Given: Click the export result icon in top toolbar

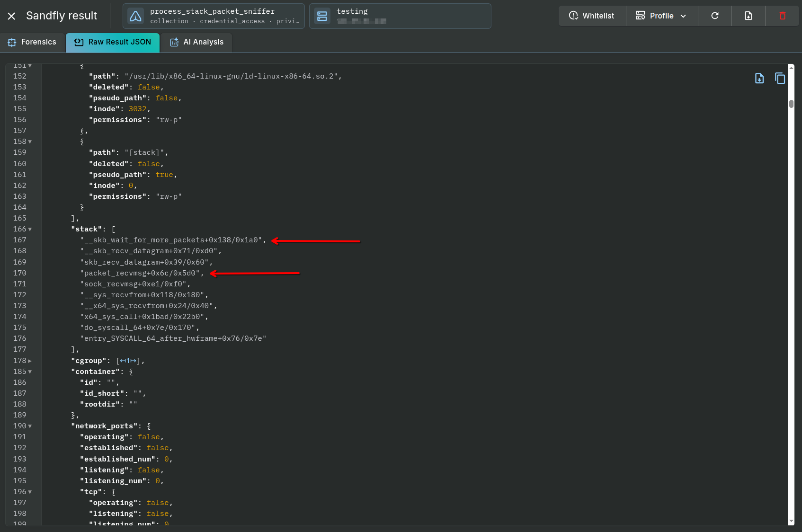Looking at the screenshot, I should click(749, 16).
